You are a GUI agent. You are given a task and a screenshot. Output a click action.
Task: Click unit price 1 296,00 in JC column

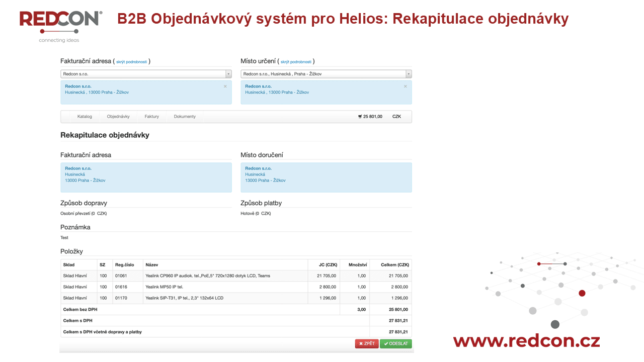point(328,298)
